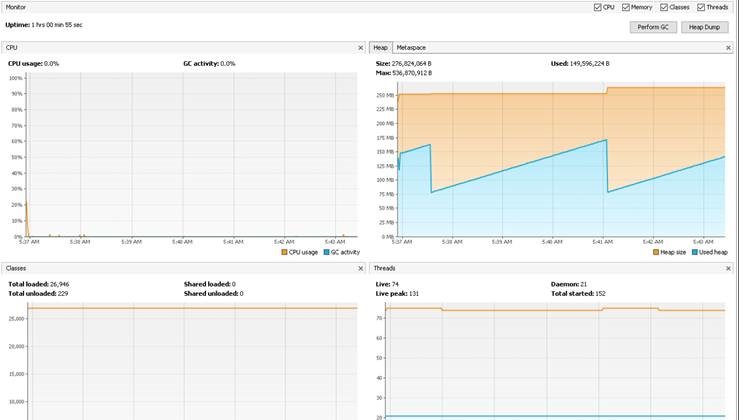Click the CPU panel title
Screen dimensions: 739x420
click(x=12, y=48)
